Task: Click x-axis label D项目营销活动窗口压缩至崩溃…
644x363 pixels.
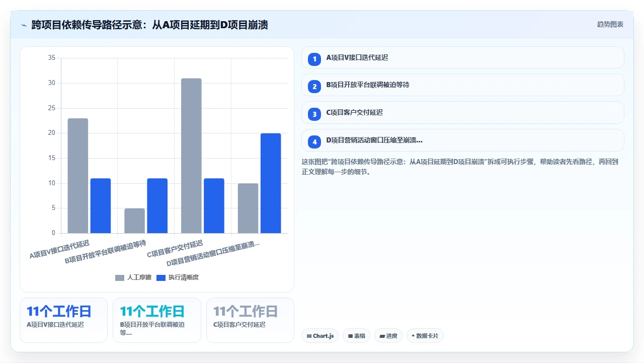Action: point(213,254)
